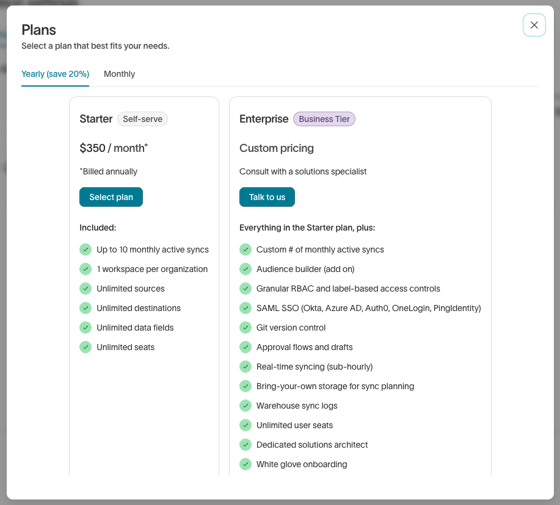The height and width of the screenshot is (505, 560).
Task: Click 1 workspace per organization text
Action: pos(152,269)
